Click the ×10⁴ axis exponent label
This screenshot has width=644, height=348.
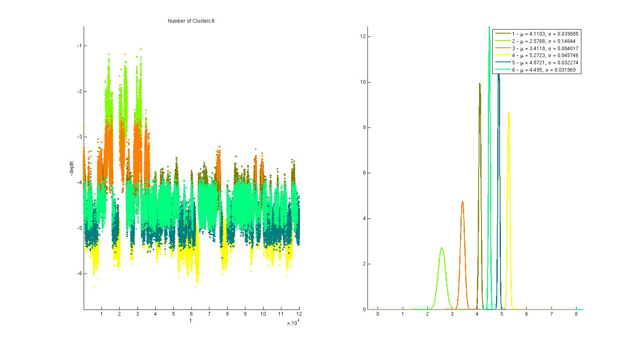pyautogui.click(x=292, y=323)
